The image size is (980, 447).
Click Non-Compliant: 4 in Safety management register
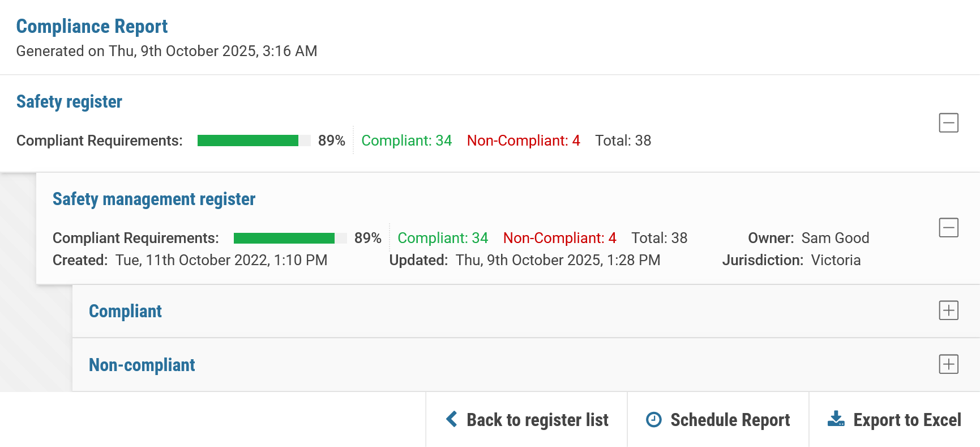click(560, 238)
